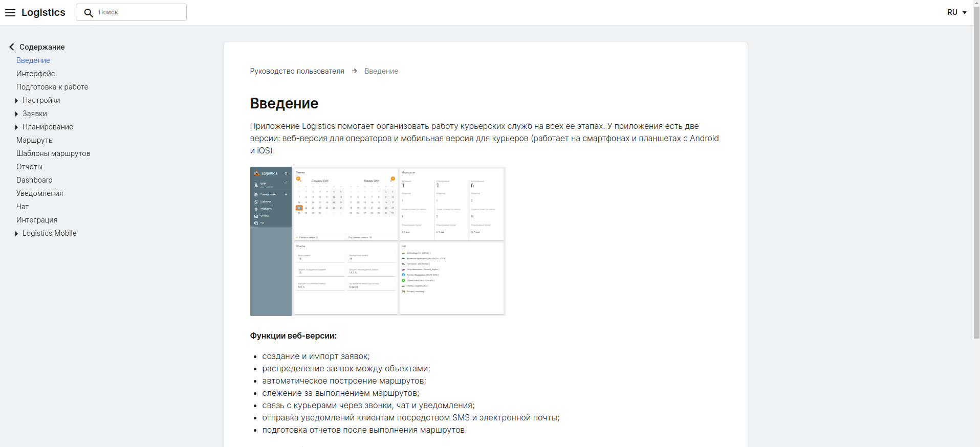Click the search magnifier icon
980x447 pixels.
coord(89,13)
